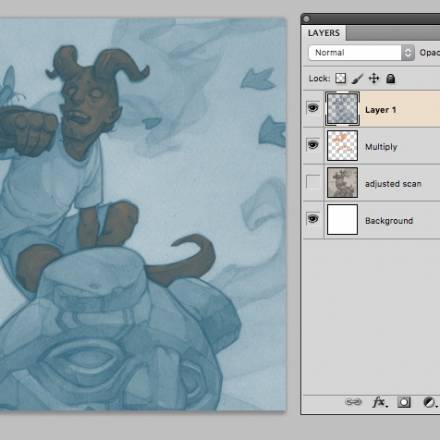The height and width of the screenshot is (440, 440).
Task: Switch to the LAYERS tab
Action: click(324, 33)
